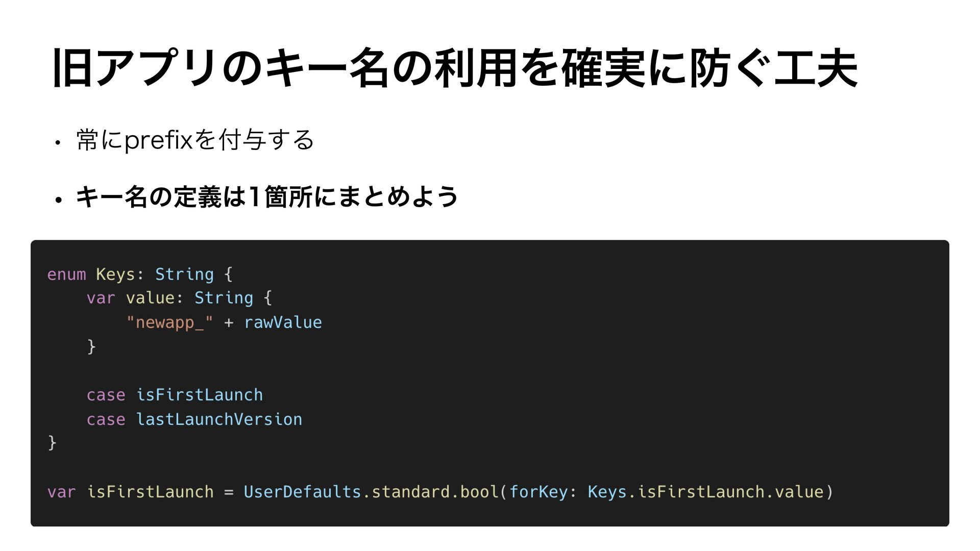Click "String" on the enum declaration line
Image resolution: width=980 pixels, height=551 pixels.
184,274
